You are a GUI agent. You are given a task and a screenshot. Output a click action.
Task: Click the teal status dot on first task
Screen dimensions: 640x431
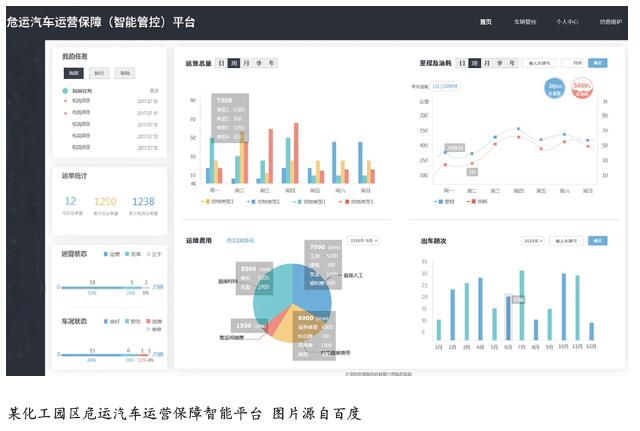coord(65,91)
